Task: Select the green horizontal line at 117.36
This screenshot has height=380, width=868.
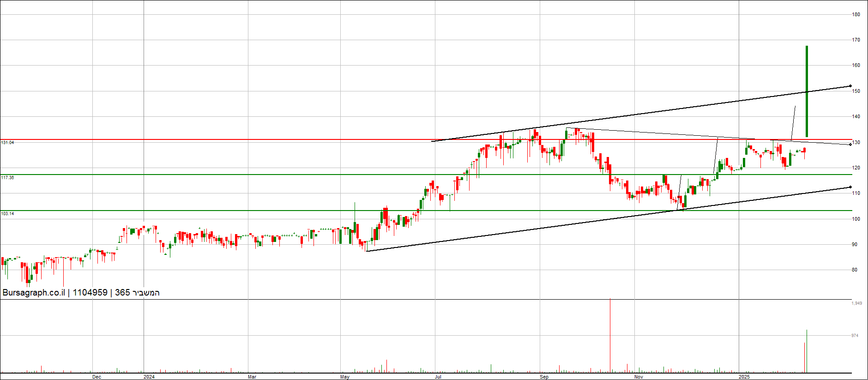Action: pyautogui.click(x=426, y=175)
